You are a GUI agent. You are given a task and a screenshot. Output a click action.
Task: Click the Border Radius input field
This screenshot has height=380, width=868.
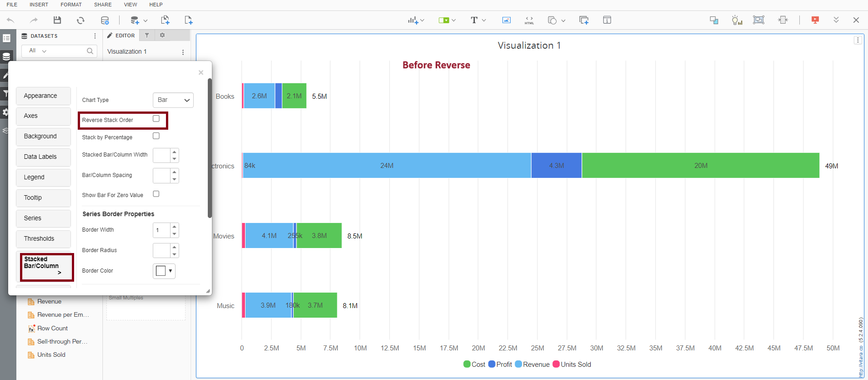(161, 250)
